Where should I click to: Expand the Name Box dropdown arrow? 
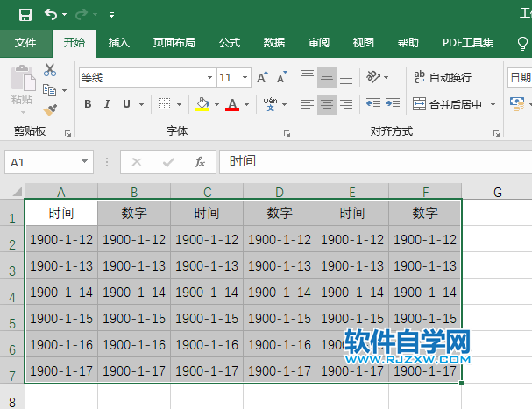pos(84,162)
